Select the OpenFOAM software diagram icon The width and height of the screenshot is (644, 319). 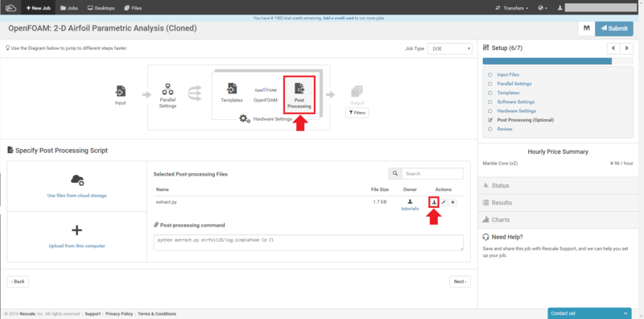[x=266, y=90]
